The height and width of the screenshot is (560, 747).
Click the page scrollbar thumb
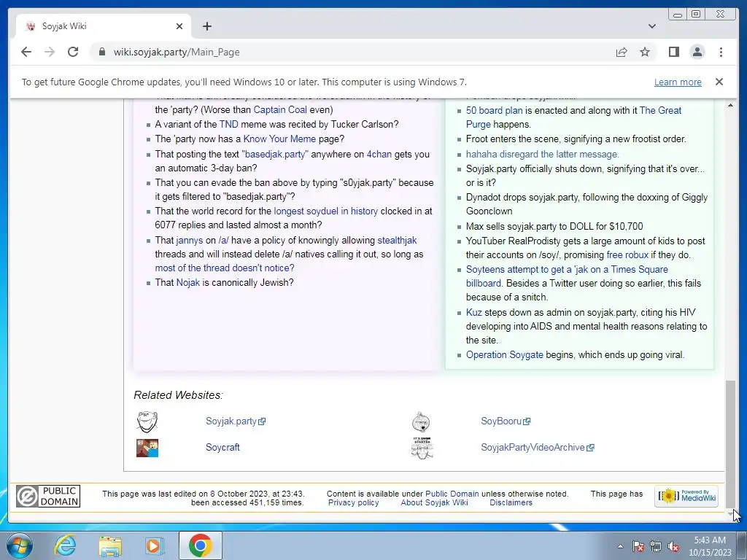[730, 443]
